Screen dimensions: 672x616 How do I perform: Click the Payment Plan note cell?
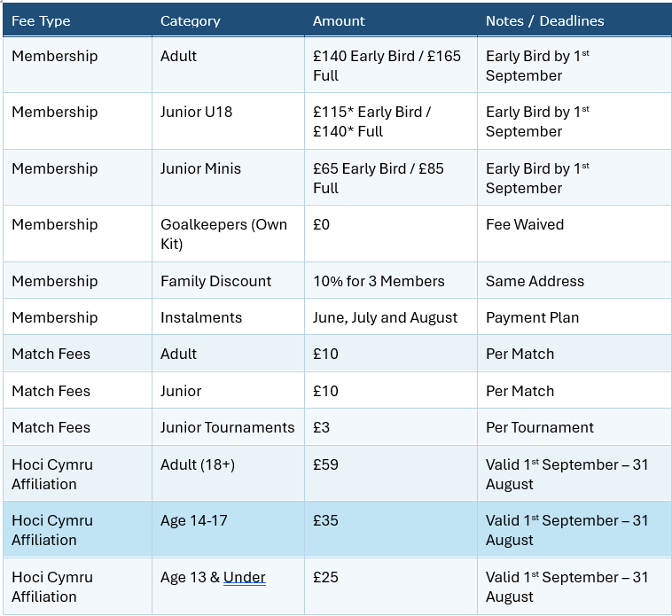coord(574,317)
